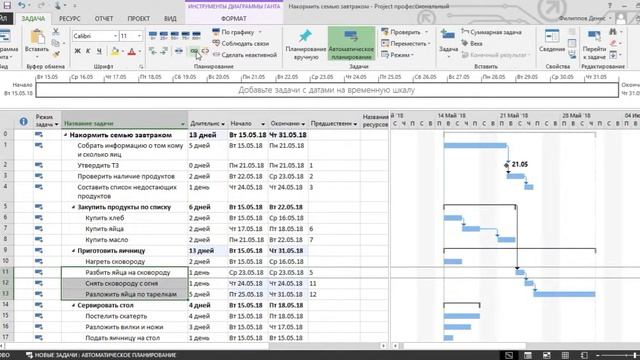The image size is (640, 360).
Task: Collapse the Закупить продукты по списку summary
Action: coord(73,207)
